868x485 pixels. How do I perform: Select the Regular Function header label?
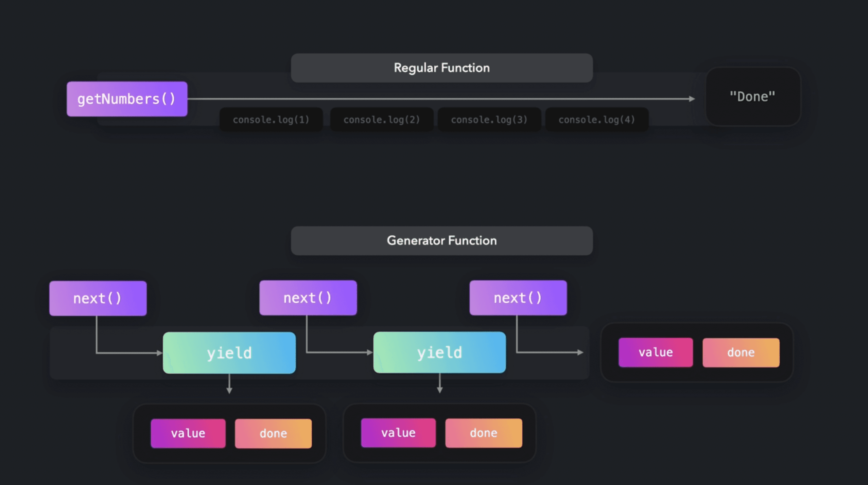tap(442, 68)
